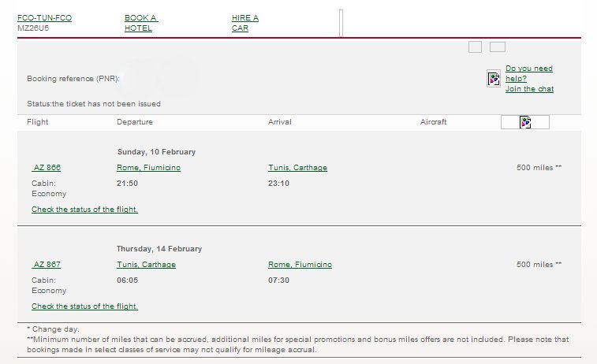Click the broken image icon in flight header

525,122
